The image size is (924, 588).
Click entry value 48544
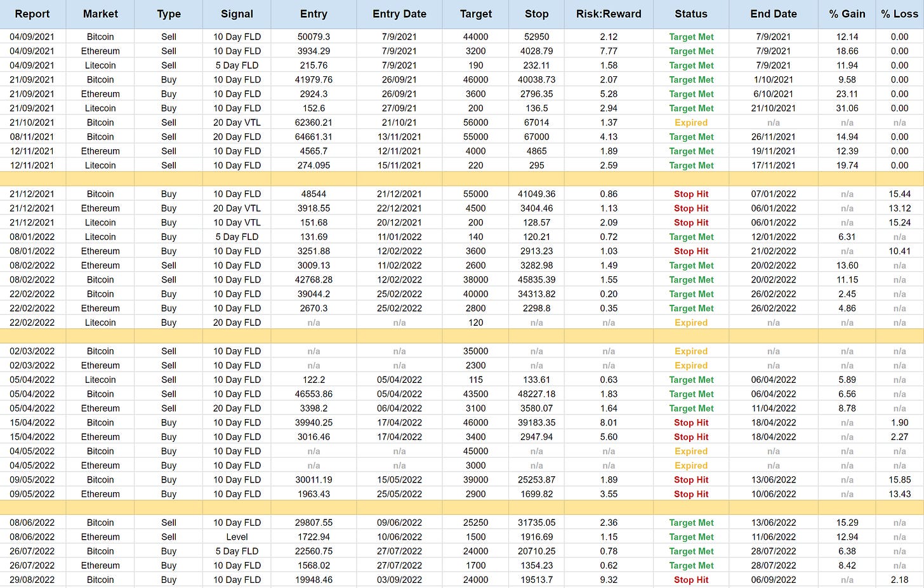coord(313,194)
